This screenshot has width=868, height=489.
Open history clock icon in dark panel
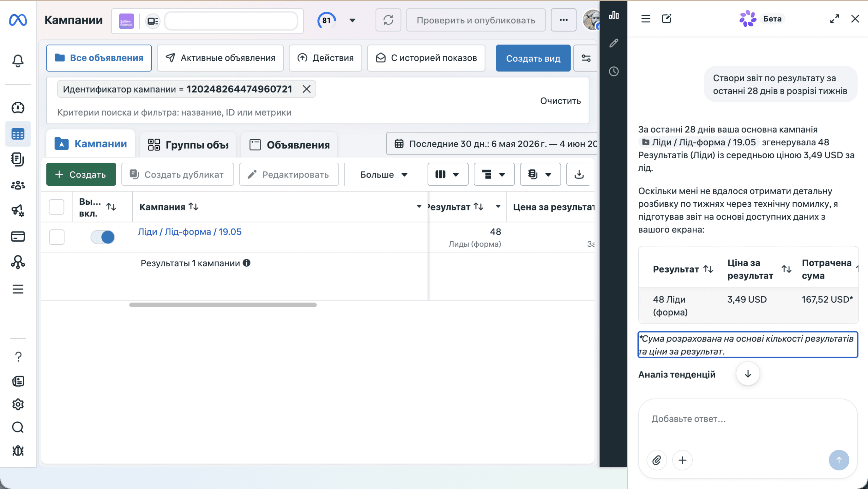[x=614, y=72]
